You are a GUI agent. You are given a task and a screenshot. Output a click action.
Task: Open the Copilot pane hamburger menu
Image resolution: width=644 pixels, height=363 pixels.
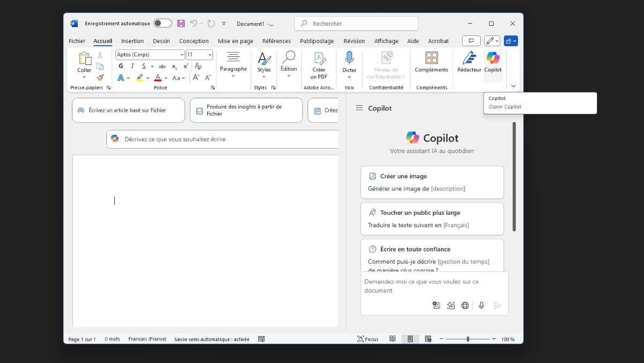(360, 108)
